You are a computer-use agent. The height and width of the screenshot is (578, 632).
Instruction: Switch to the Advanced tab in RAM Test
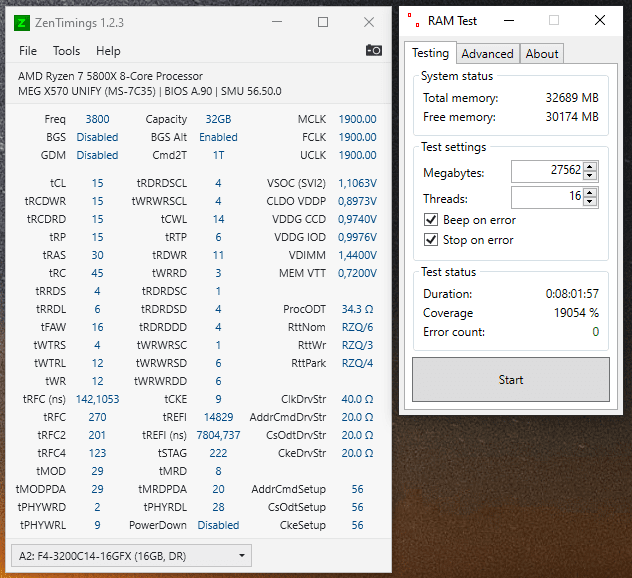click(487, 54)
